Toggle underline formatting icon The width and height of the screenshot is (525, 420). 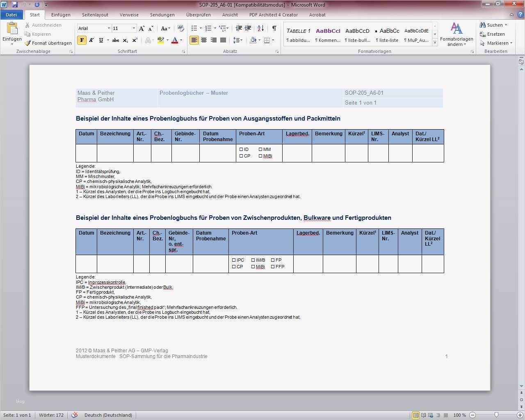(100, 40)
